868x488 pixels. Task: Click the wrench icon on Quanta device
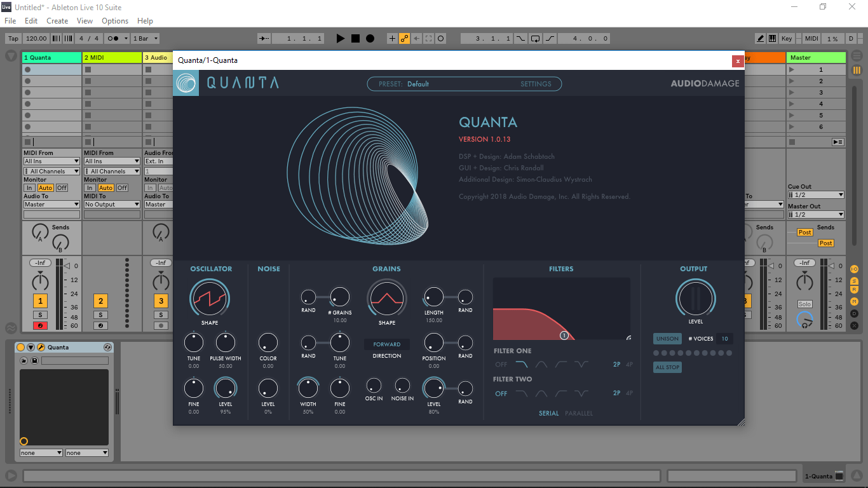(x=41, y=347)
